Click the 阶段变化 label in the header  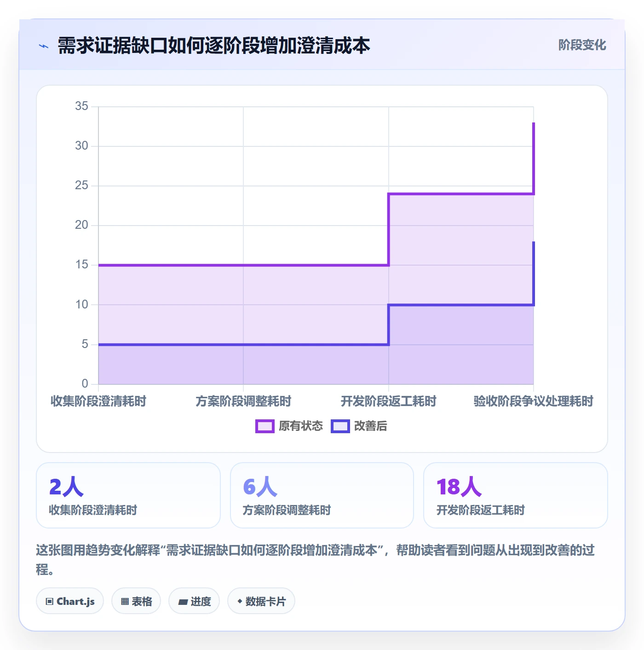582,45
